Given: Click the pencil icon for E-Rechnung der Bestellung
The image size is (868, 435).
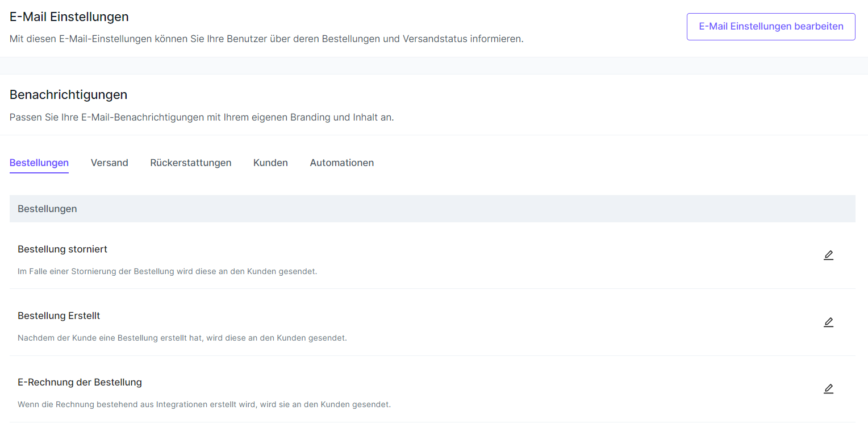Looking at the screenshot, I should (828, 388).
